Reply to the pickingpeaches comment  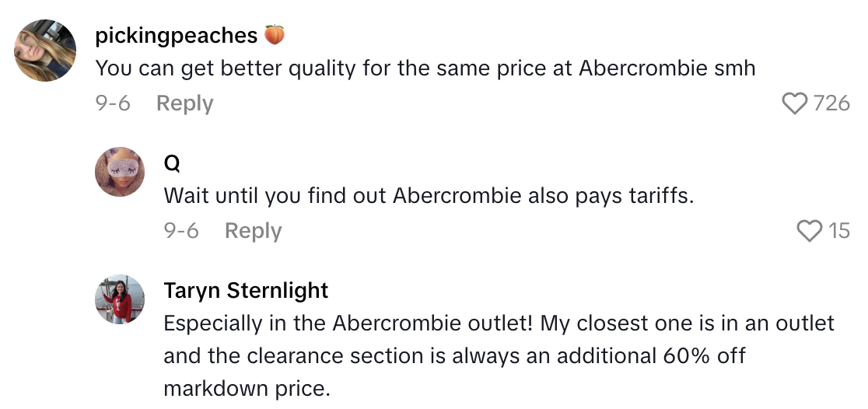(184, 103)
